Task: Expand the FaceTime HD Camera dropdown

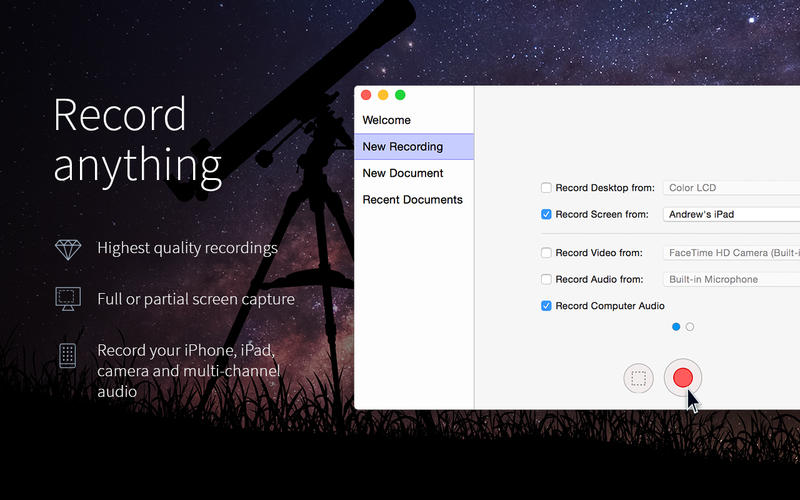Action: point(730,253)
